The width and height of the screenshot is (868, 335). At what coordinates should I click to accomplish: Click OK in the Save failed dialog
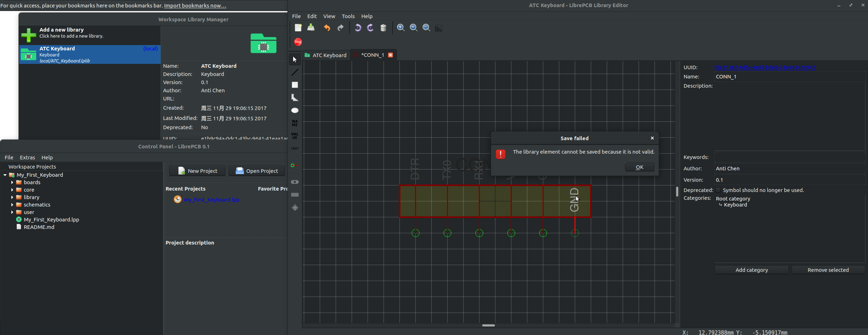pos(639,167)
